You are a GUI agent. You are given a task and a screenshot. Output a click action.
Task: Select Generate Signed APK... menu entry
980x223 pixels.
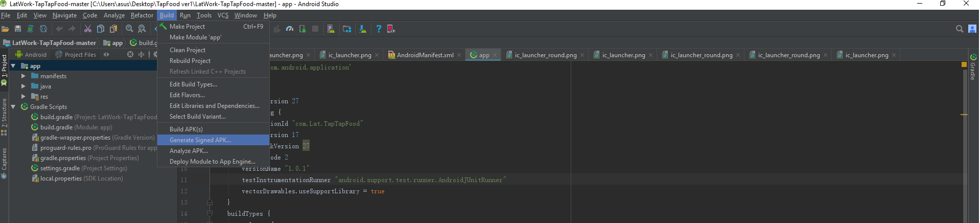[213, 140]
